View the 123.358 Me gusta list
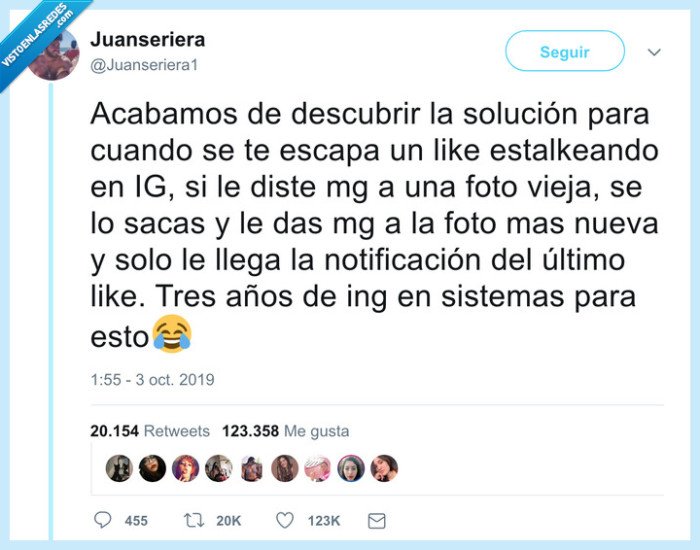 [x=286, y=431]
